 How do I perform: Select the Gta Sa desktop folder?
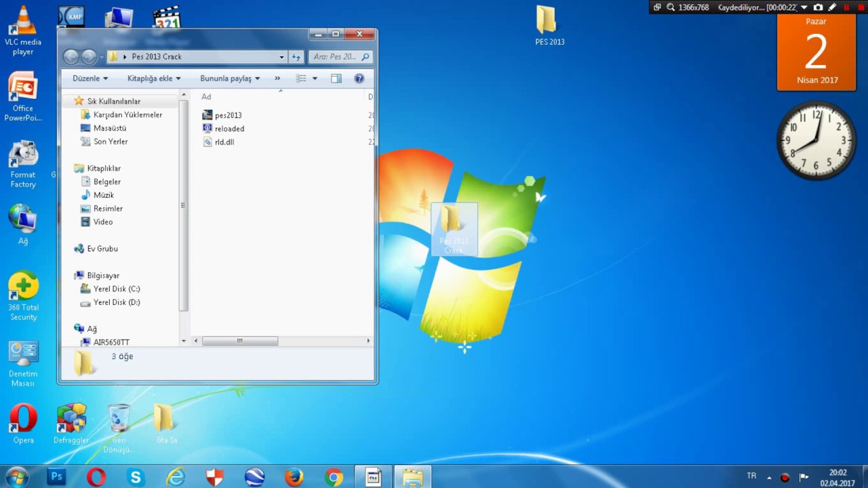coord(166,424)
